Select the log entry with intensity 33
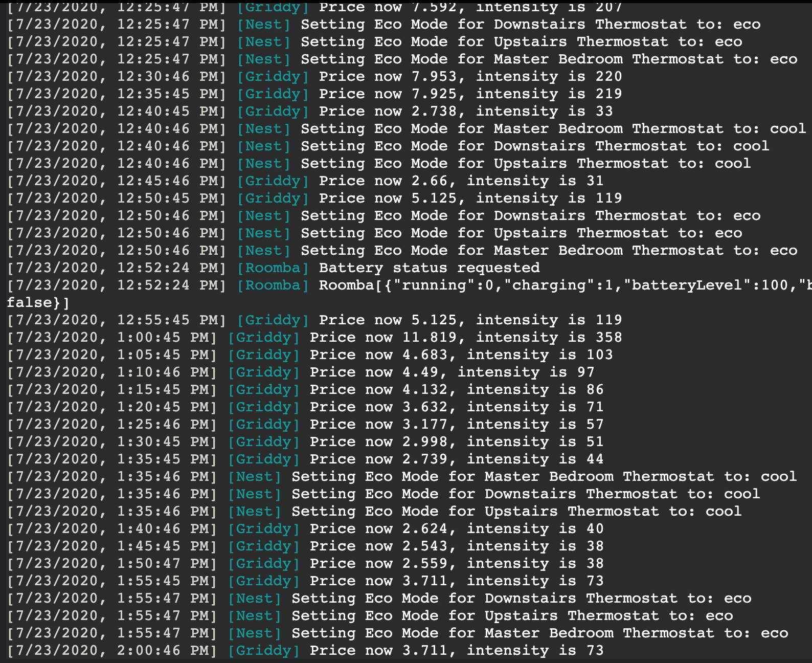The width and height of the screenshot is (812, 663). tap(310, 112)
